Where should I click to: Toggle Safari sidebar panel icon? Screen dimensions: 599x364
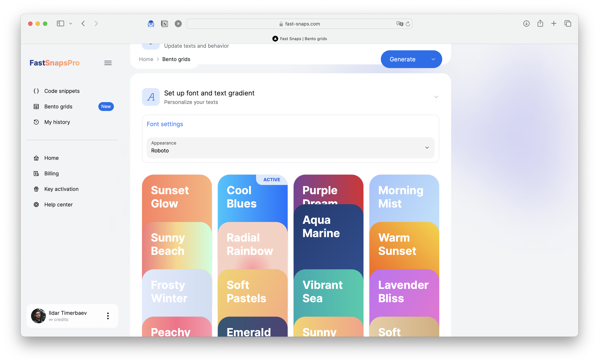[x=60, y=24]
